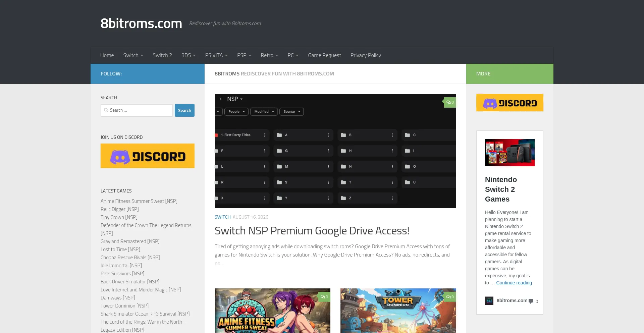The width and height of the screenshot is (644, 333).
Task: Click comment count badge on NSP featured image
Action: click(450, 102)
